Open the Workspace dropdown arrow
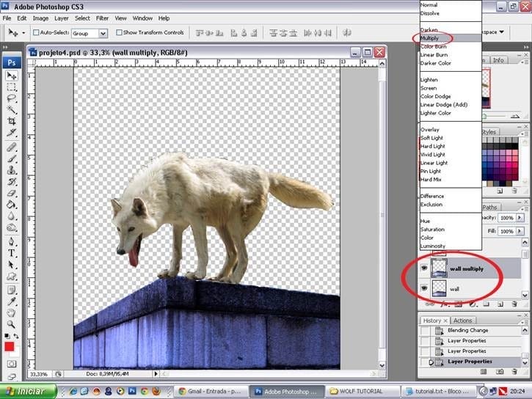This screenshot has width=532, height=399. pyautogui.click(x=501, y=32)
